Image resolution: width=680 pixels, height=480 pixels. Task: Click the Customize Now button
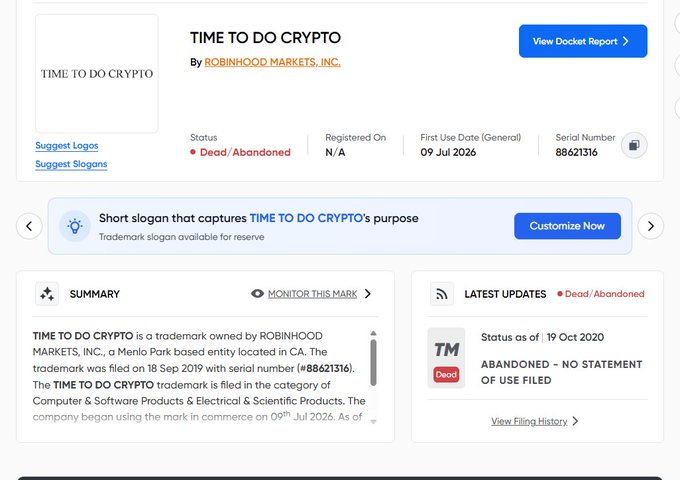point(567,226)
